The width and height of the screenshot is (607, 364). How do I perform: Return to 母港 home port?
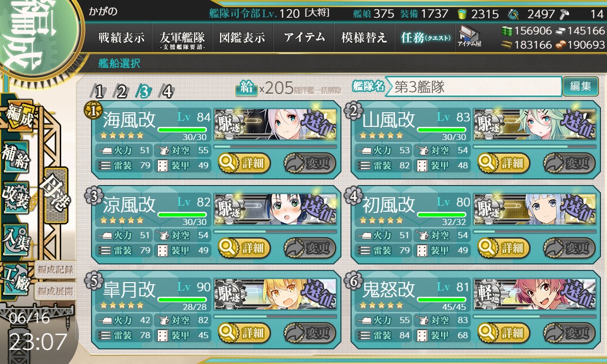click(56, 195)
